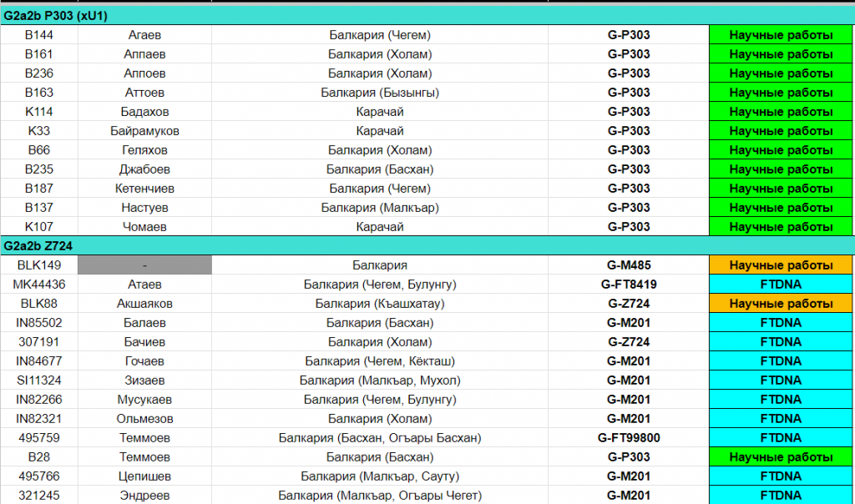Click the G-FT8419 haplogroup cell
855x504 pixels.
[629, 285]
